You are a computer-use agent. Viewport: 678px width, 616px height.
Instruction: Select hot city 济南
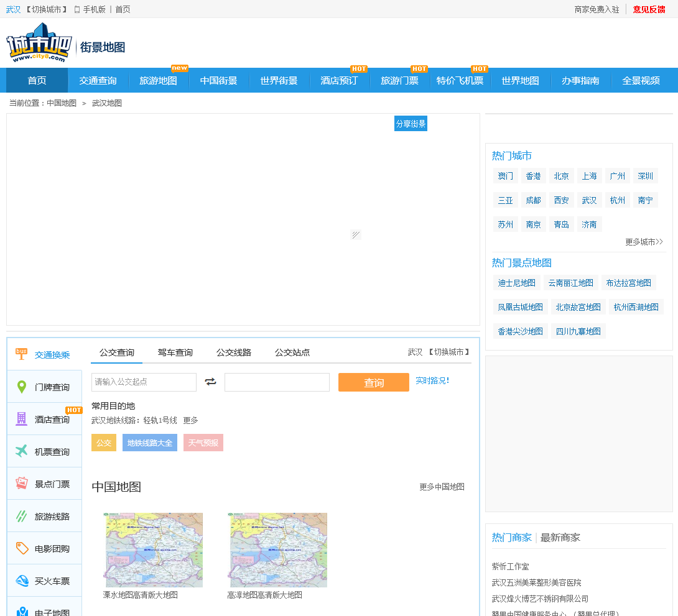[589, 224]
